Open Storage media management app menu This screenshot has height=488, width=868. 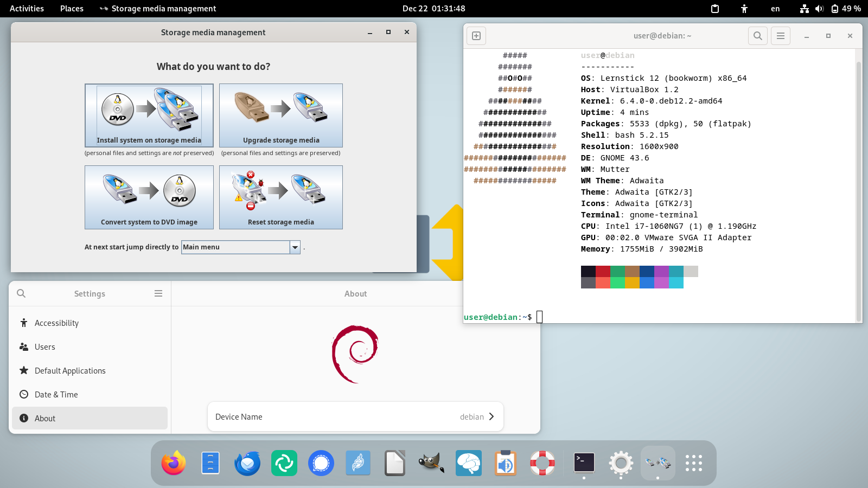(158, 9)
